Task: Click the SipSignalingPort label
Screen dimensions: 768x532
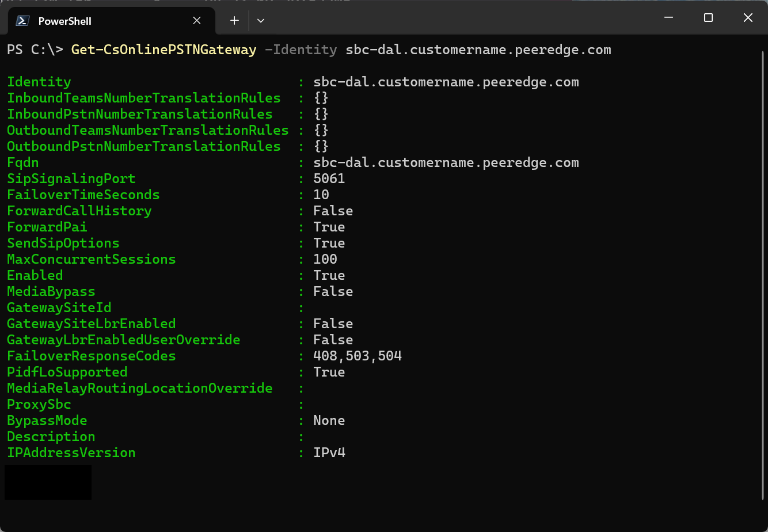Action: click(71, 178)
